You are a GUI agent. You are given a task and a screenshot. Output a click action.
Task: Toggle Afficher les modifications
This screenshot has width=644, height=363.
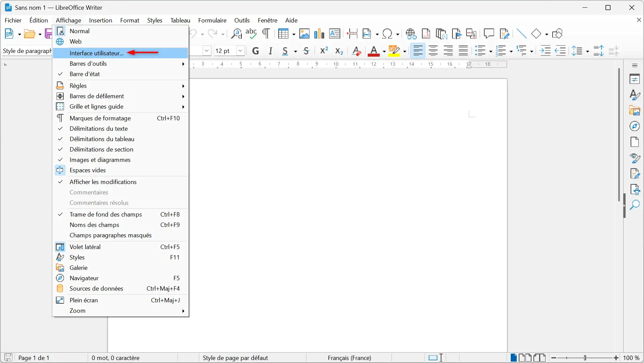121,182
